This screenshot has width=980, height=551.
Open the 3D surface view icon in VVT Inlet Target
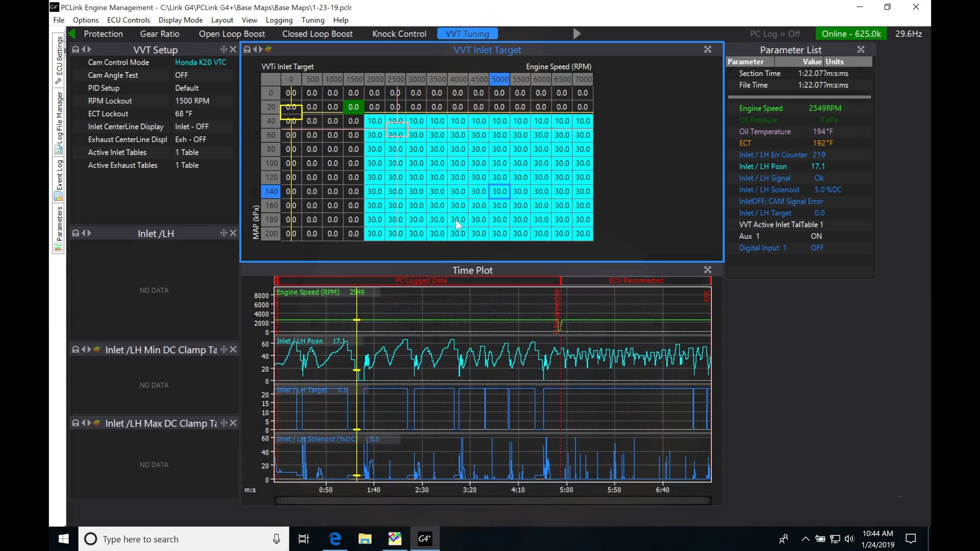click(268, 49)
